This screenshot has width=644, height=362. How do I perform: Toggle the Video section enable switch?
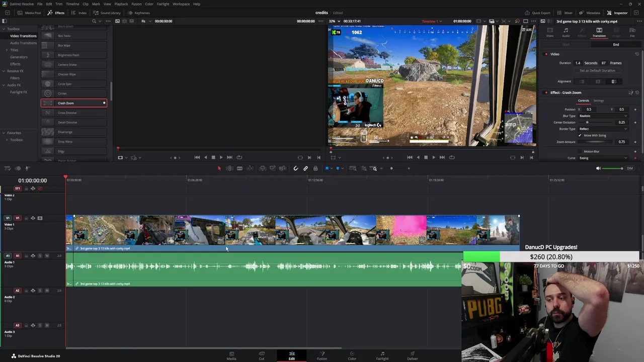click(x=546, y=54)
